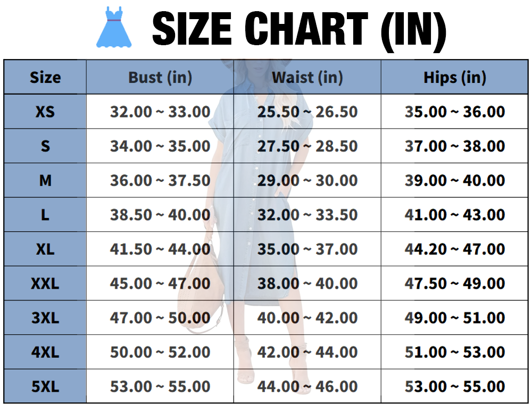
Task: Click the XXL size row label
Action: tap(45, 283)
